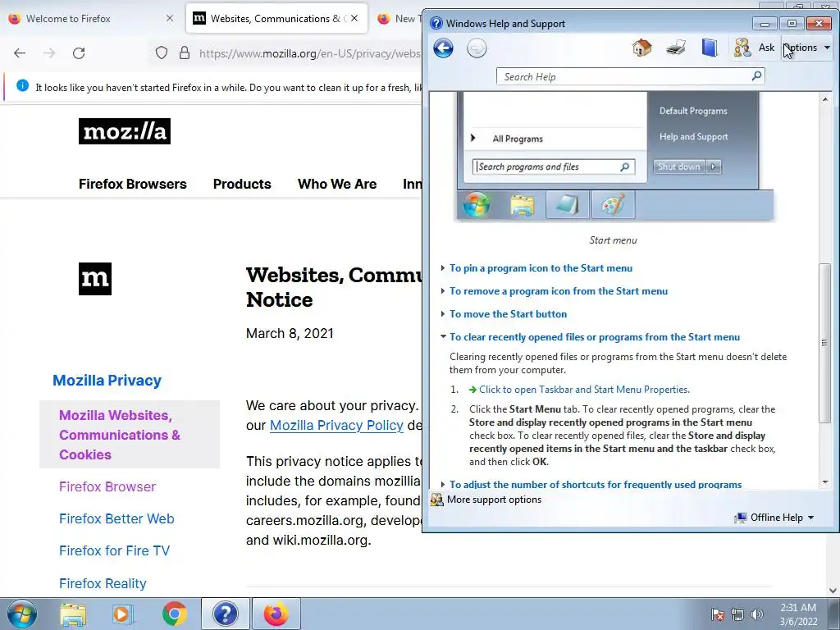
Task: Launch Windows Media Player from taskbar
Action: (x=122, y=614)
